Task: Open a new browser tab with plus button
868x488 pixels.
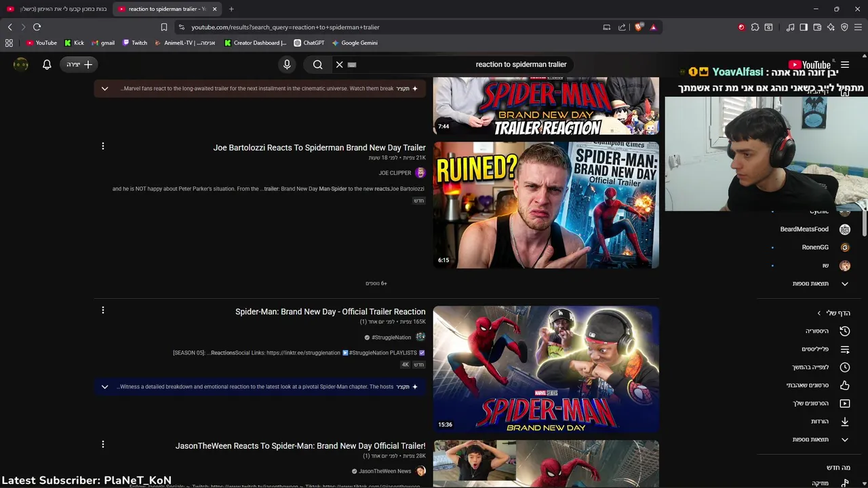Action: pyautogui.click(x=231, y=9)
